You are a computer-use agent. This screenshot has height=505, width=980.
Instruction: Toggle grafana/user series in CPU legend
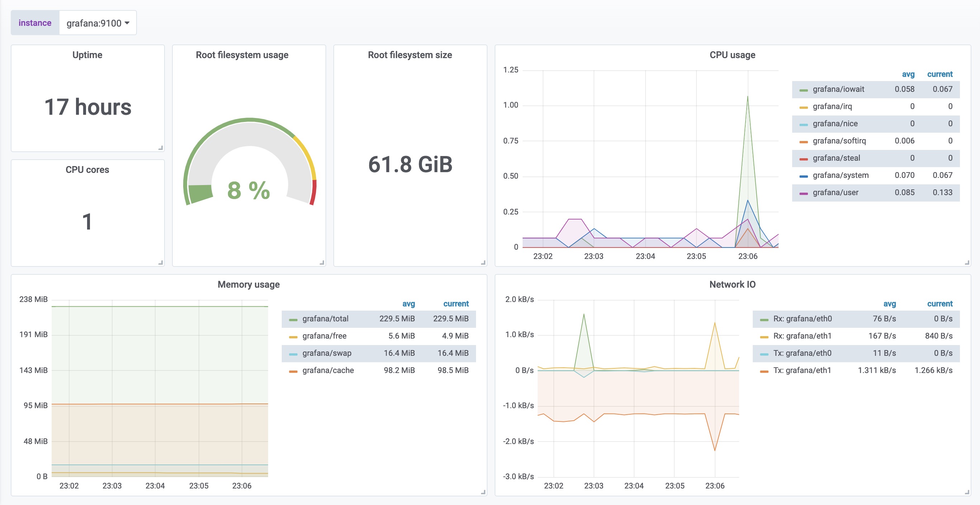(x=835, y=193)
